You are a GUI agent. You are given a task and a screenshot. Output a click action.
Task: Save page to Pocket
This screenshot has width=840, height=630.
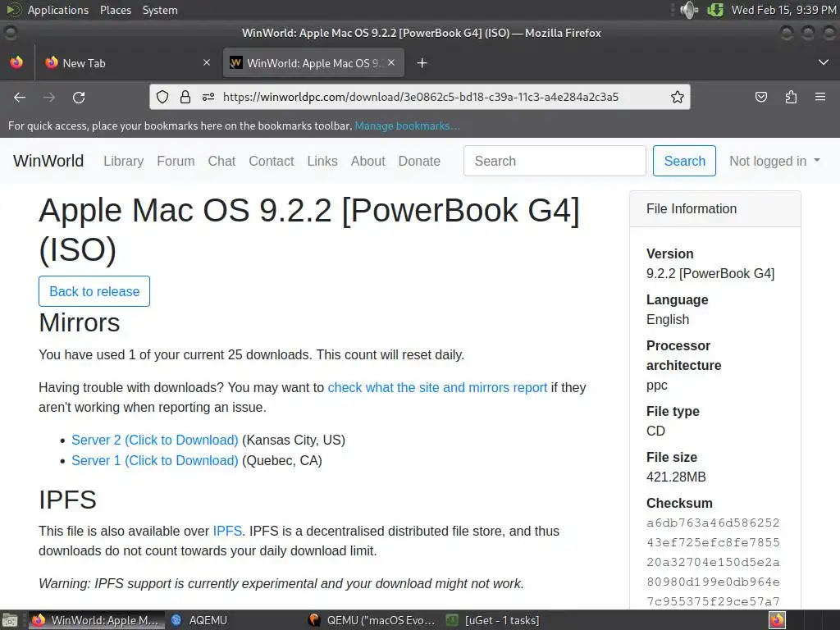coord(760,97)
